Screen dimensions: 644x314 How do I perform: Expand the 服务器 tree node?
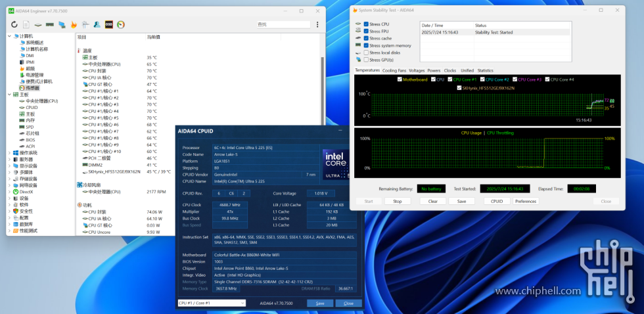click(x=10, y=159)
